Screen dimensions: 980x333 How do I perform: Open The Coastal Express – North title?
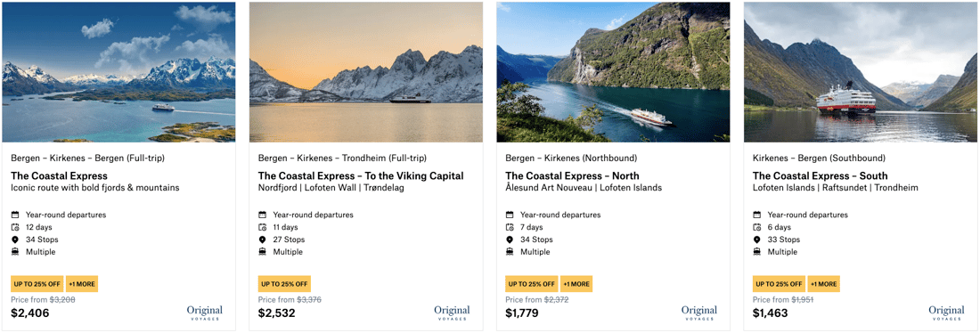pos(572,176)
